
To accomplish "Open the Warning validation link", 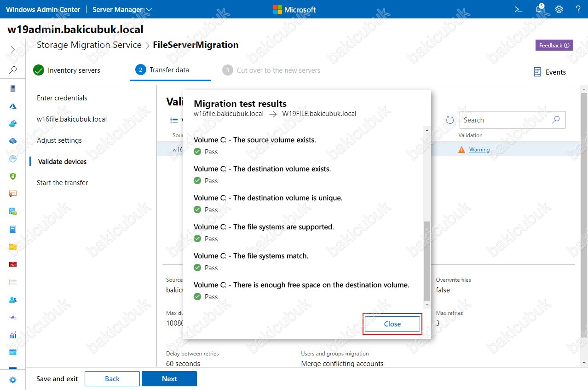I will [479, 150].
